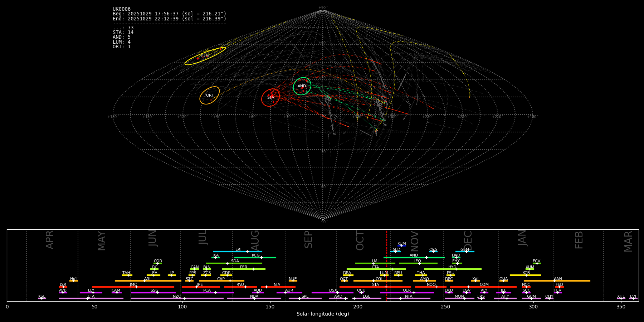Image resolution: width=644 pixels, height=322 pixels.
Task: Click the EVI shower label in the timeline
Action: click(x=633, y=297)
